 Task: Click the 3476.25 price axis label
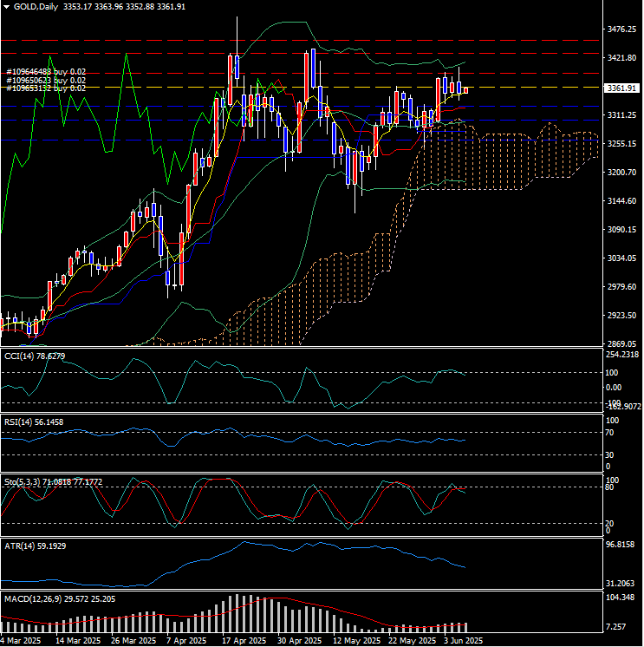coord(621,29)
